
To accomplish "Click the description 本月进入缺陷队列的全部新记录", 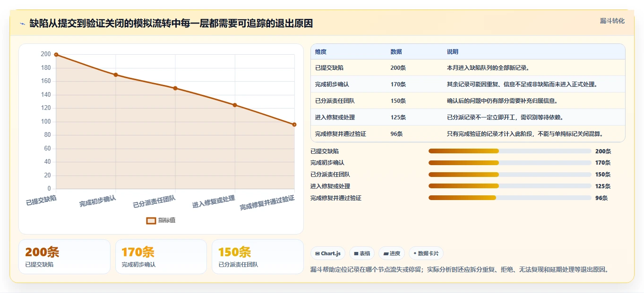I will pos(488,68).
